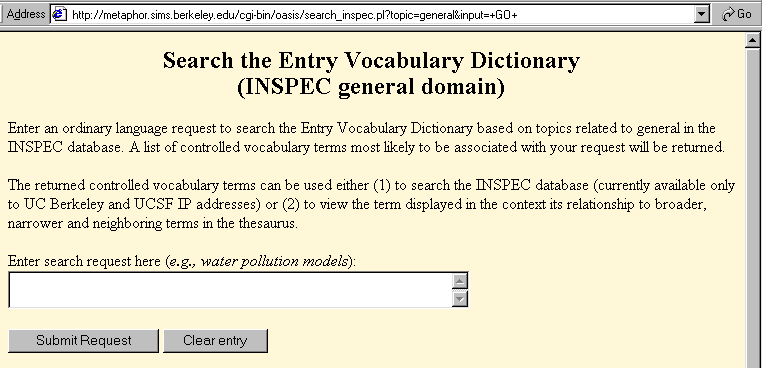The image size is (762, 368).
Task: Clear the search entry field
Action: point(215,340)
